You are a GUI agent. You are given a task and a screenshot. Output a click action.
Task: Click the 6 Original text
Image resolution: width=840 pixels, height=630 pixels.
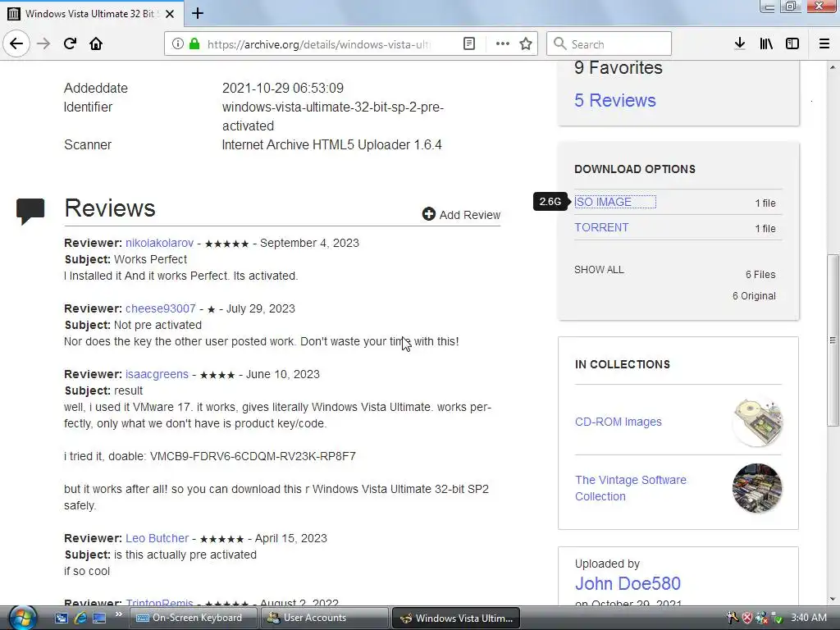pyautogui.click(x=754, y=296)
